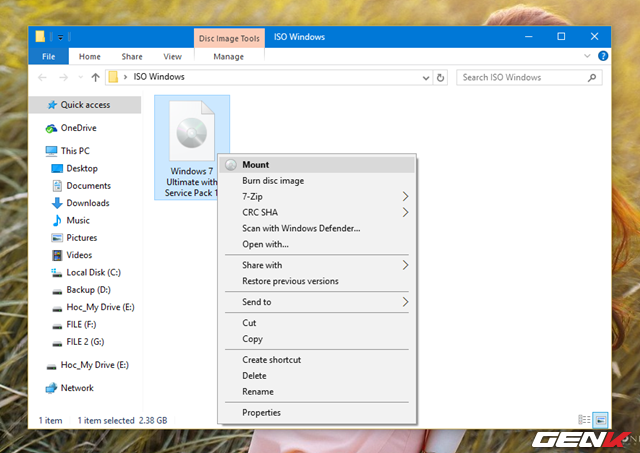This screenshot has width=640, height=453.
Task: Click the address bar folder icon
Action: (x=113, y=77)
